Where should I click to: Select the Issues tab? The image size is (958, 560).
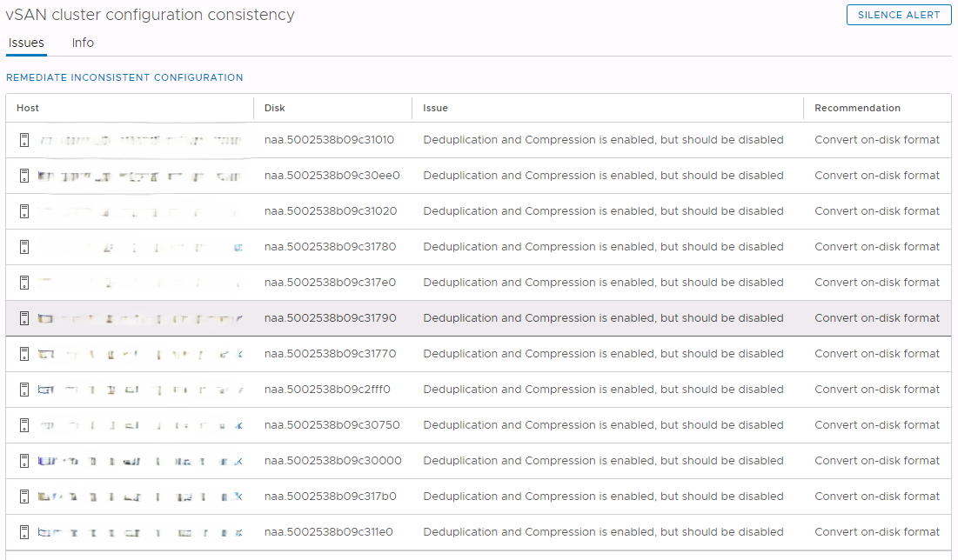point(26,43)
